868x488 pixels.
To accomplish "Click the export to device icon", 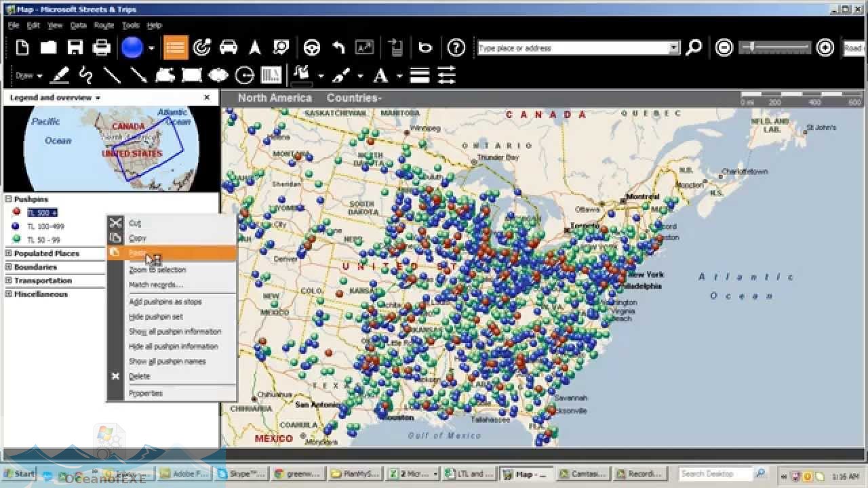I will point(396,47).
